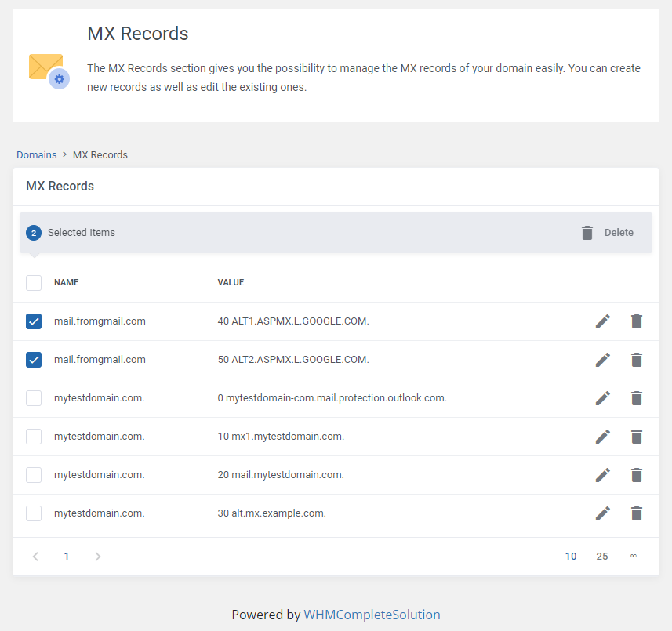The height and width of the screenshot is (631, 672).
Task: Edit the 10 mx1.mytestdomain.com. record
Action: tap(602, 437)
